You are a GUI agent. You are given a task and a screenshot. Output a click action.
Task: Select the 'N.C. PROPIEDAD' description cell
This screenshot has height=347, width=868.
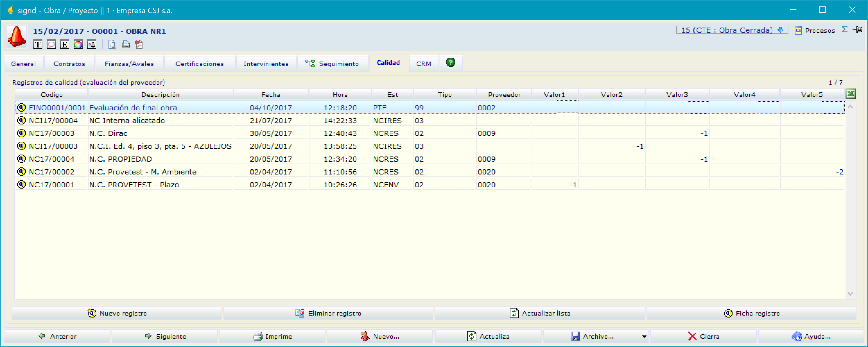tap(161, 159)
